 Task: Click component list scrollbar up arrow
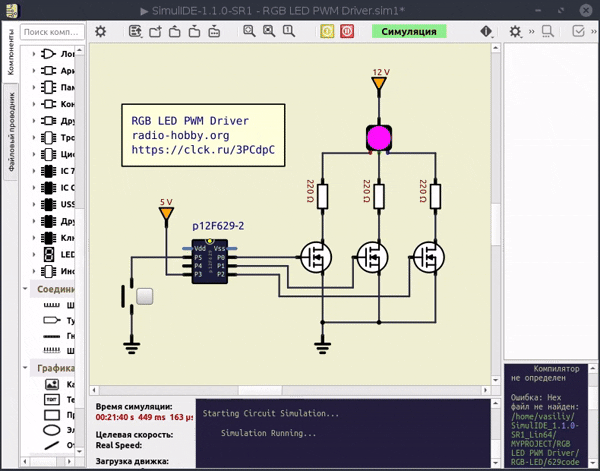(79, 50)
